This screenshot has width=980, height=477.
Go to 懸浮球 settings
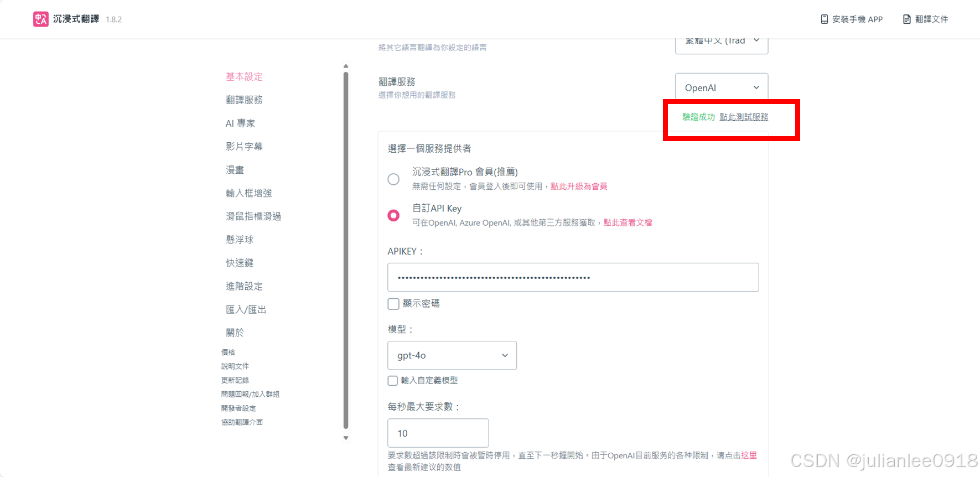pyautogui.click(x=240, y=239)
